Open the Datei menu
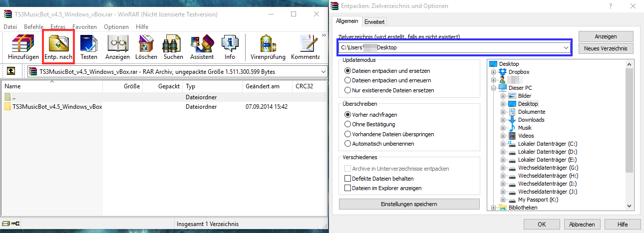This screenshot has height=233, width=644. coord(10,26)
